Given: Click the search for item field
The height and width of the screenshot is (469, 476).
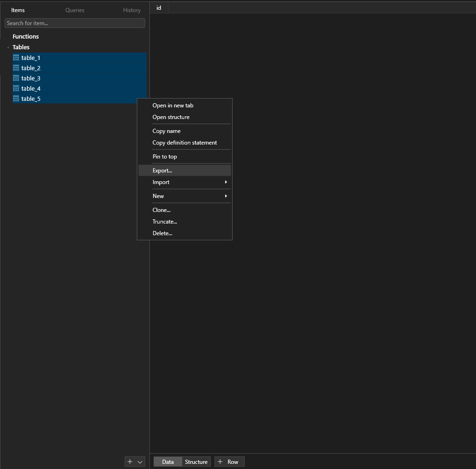Looking at the screenshot, I should pos(74,23).
